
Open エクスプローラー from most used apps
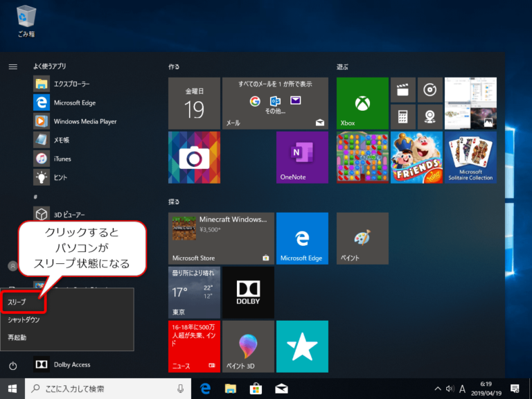pos(61,84)
